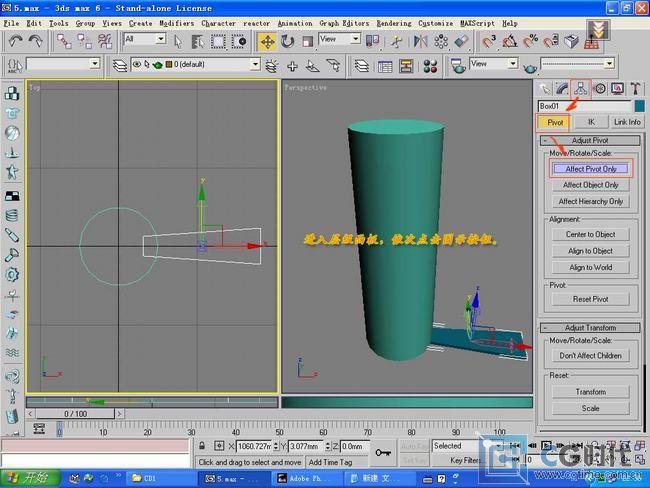The width and height of the screenshot is (650, 488).
Task: Toggle the Affect Pivot Only button
Action: 591,169
